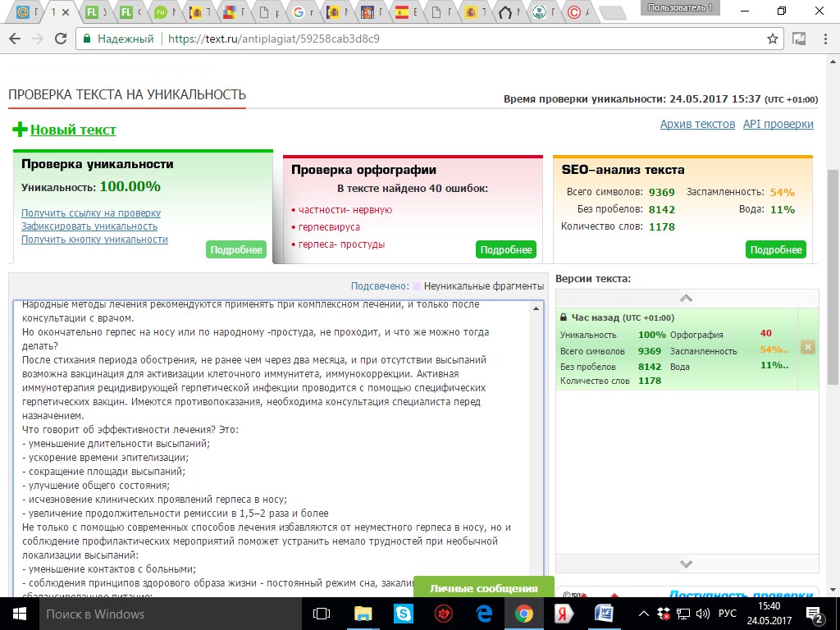Screen dimensions: 840x630
Task: Click the Подсвечено label
Action: click(380, 286)
